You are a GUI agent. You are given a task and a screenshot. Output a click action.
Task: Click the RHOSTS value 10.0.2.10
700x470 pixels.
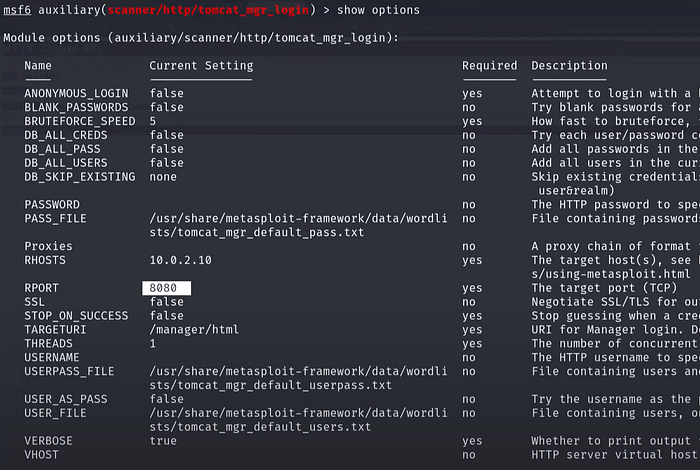[x=180, y=260]
